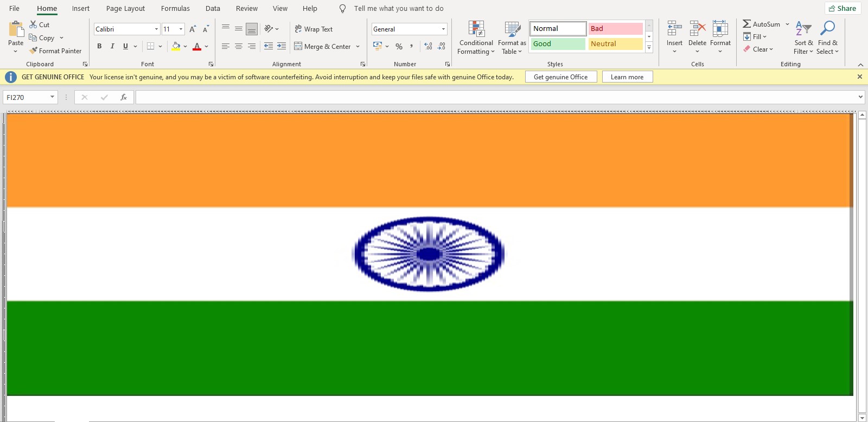
Task: Click Increase Decimal icon
Action: tap(428, 46)
